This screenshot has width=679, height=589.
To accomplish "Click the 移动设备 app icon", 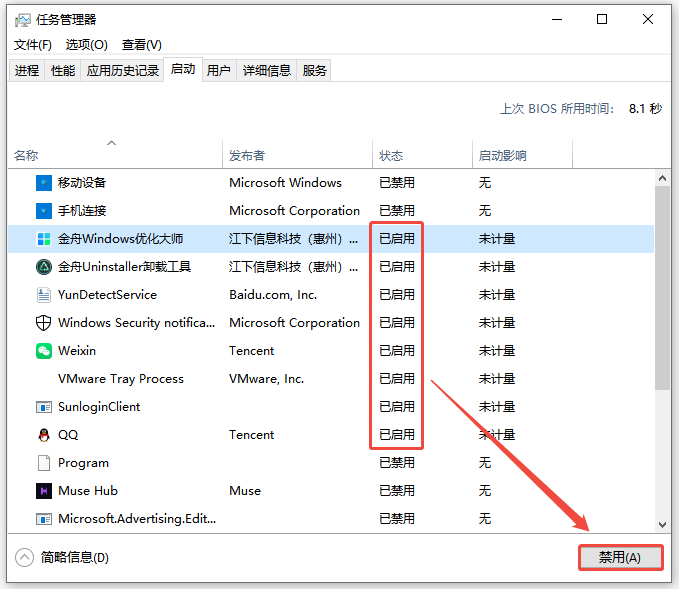I will [x=43, y=183].
